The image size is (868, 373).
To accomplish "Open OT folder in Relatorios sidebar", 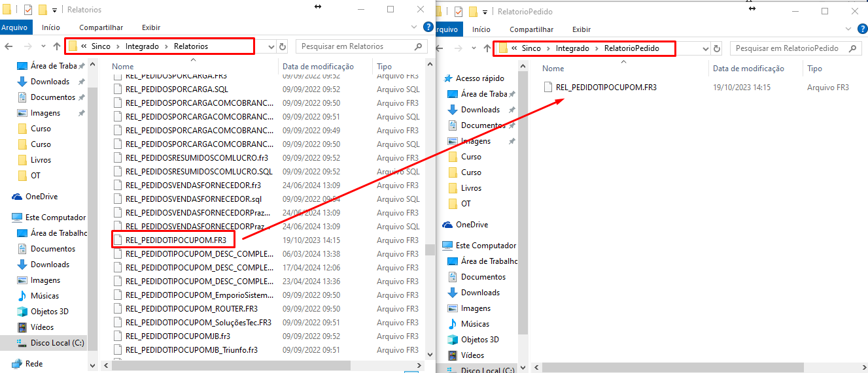I will click(35, 176).
